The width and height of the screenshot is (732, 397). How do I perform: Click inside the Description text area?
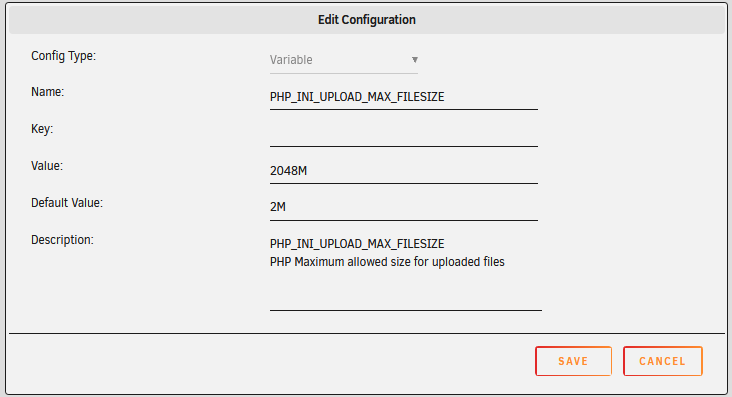click(x=406, y=272)
